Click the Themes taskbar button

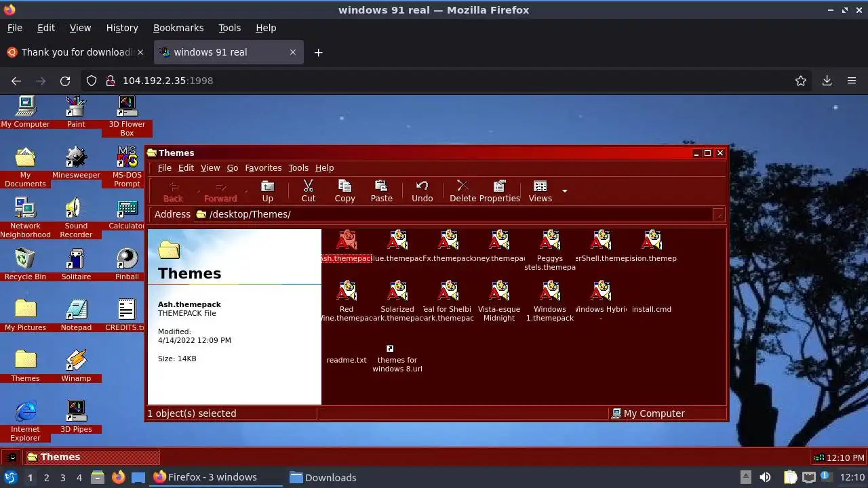[x=92, y=457]
